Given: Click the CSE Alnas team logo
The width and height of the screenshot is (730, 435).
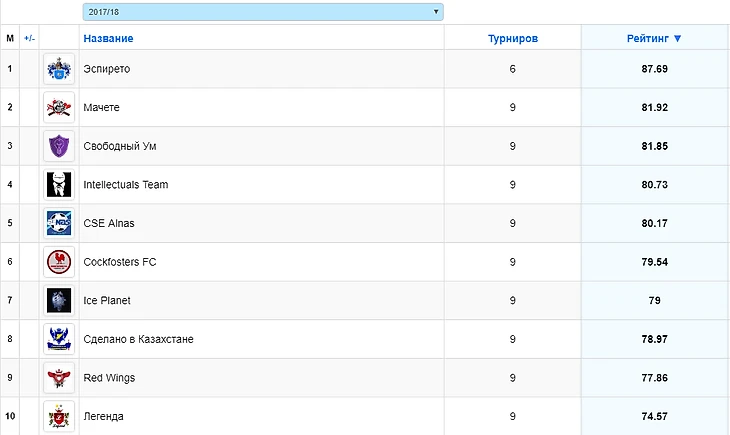Looking at the screenshot, I should pyautogui.click(x=59, y=223).
